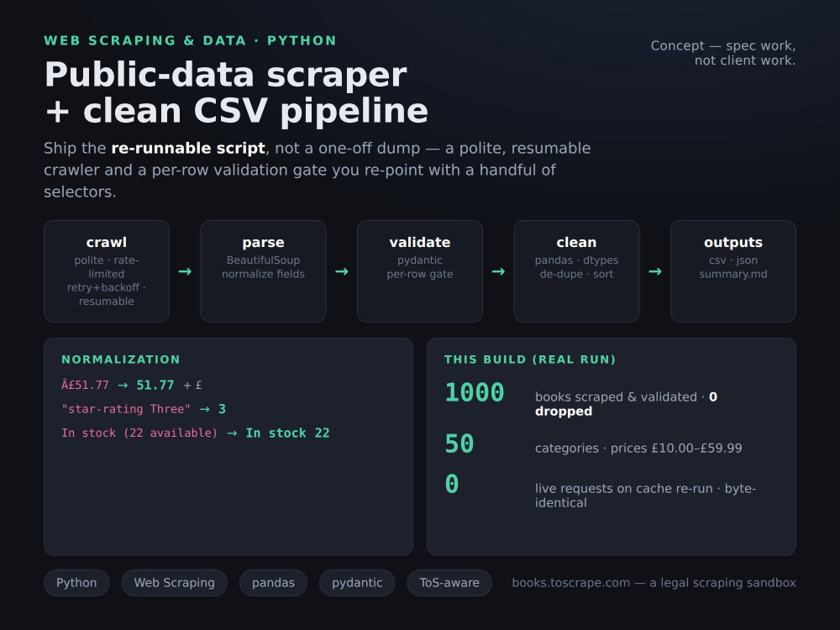The width and height of the screenshot is (840, 630).
Task: Open the parse pipeline step card
Action: tap(263, 271)
